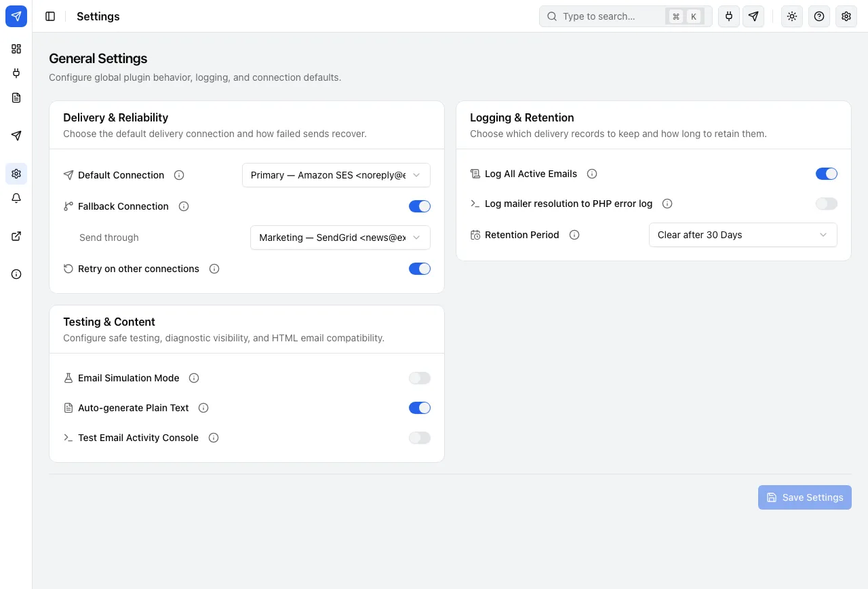Show info for Test Email Activity Console
Viewport: 868px width, 589px height.
214,438
